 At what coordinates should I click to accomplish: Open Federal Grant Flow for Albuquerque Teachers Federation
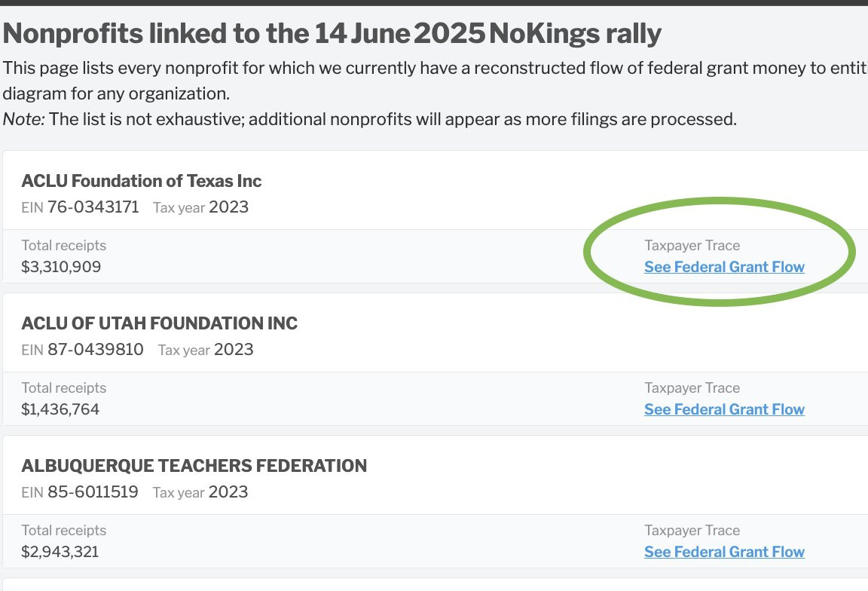[724, 552]
